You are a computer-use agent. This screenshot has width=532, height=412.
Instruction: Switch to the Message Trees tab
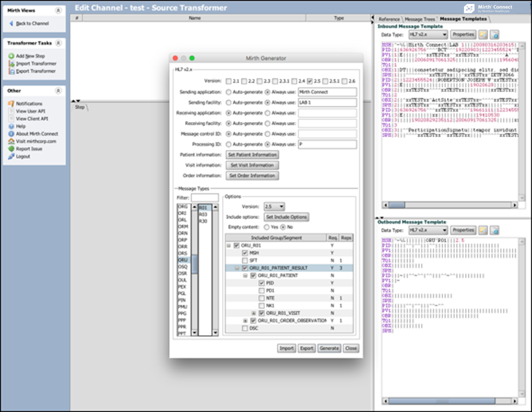420,20
